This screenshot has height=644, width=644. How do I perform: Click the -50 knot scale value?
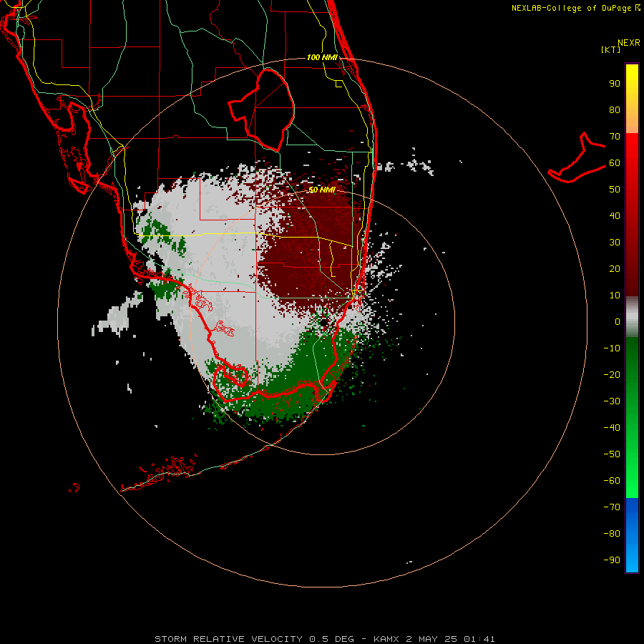[x=612, y=454]
